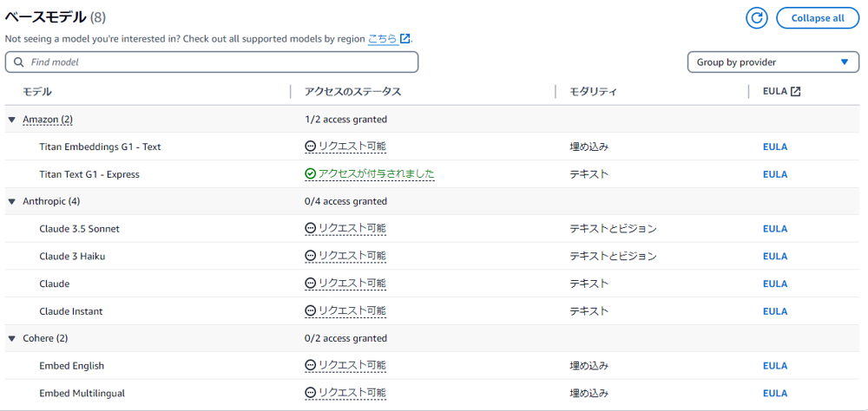Click the refresh circular arrow icon
This screenshot has width=868, height=411.
point(757,17)
